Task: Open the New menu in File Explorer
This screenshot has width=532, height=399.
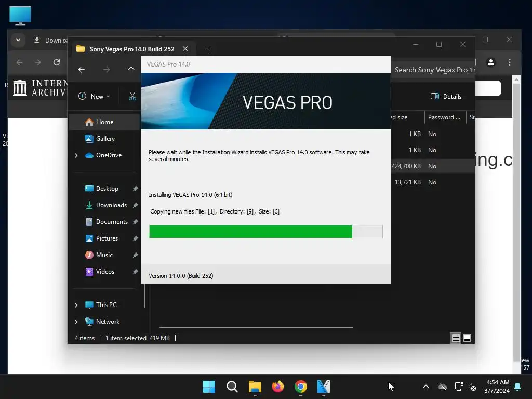Action: tap(95, 96)
